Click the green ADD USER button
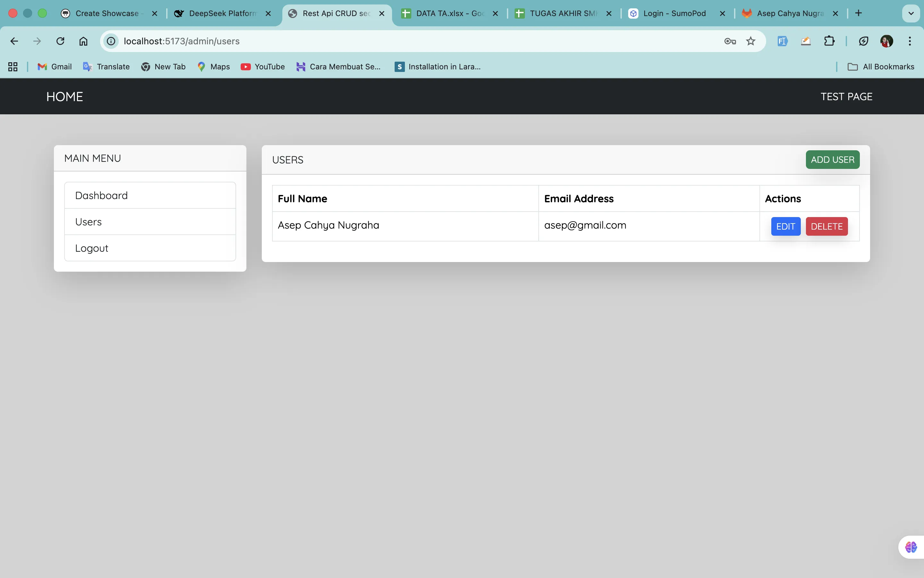Viewport: 924px width, 578px height. (x=833, y=159)
